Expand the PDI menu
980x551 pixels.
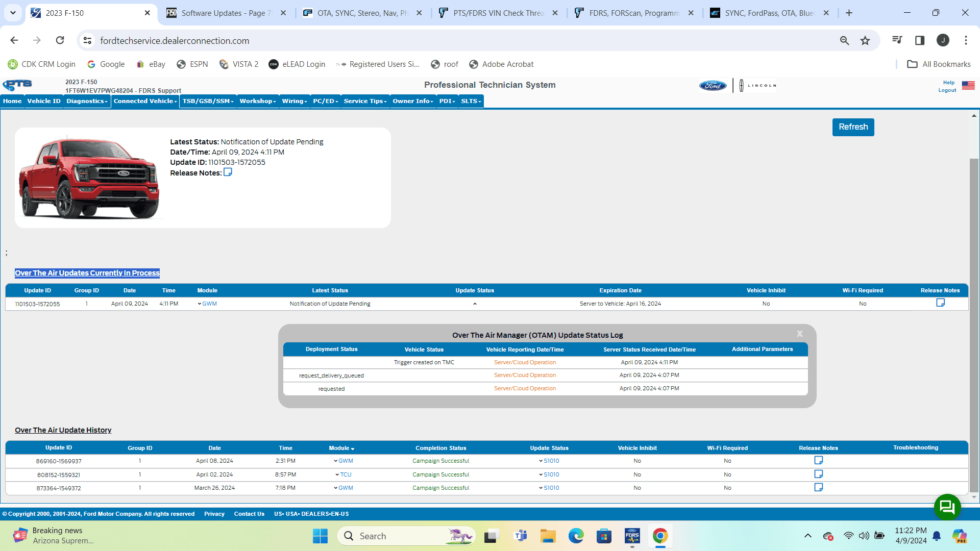[447, 101]
